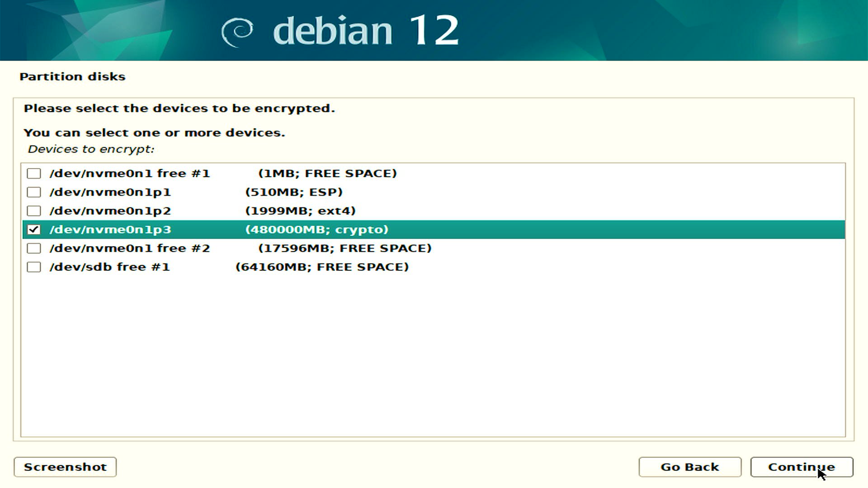Click the "(64160MB; FREE SPACE)" text

tap(322, 267)
